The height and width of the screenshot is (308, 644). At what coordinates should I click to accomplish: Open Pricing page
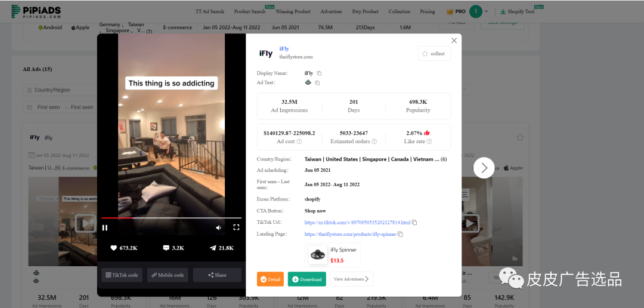coord(428,11)
